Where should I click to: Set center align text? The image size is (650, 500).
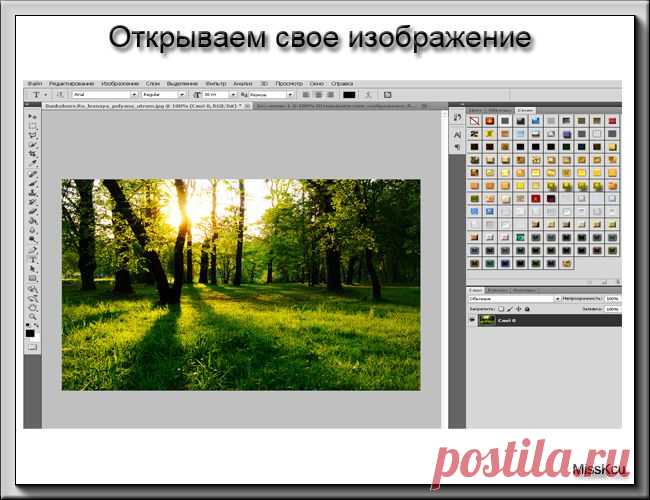[318, 95]
